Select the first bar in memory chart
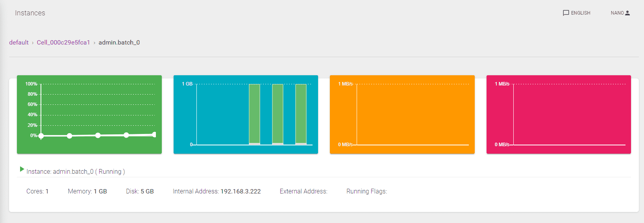 (x=254, y=114)
